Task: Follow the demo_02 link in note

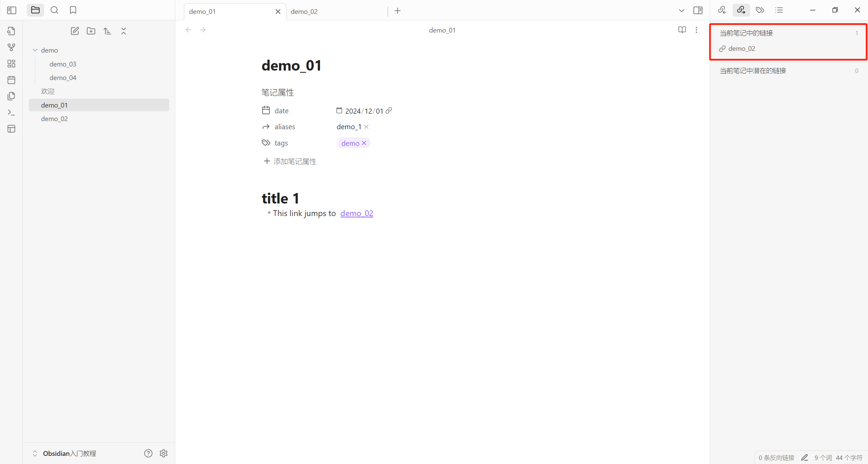Action: pos(356,213)
